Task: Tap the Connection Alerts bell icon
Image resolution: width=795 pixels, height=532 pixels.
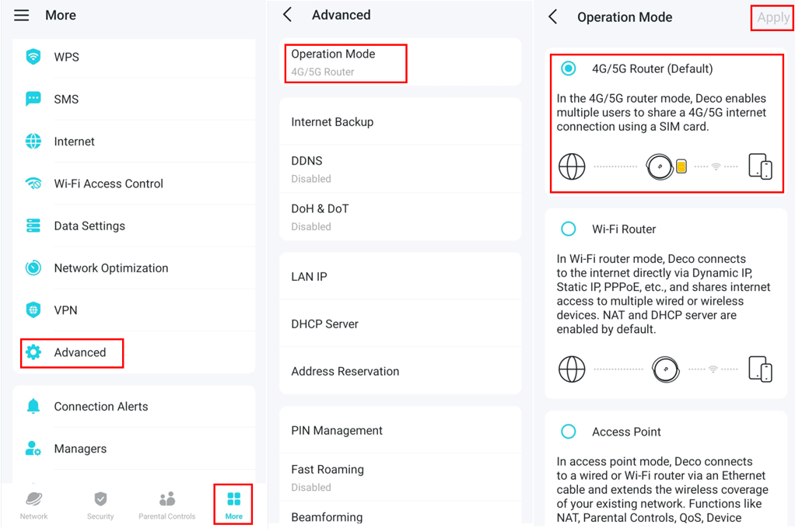Action: pyautogui.click(x=33, y=406)
